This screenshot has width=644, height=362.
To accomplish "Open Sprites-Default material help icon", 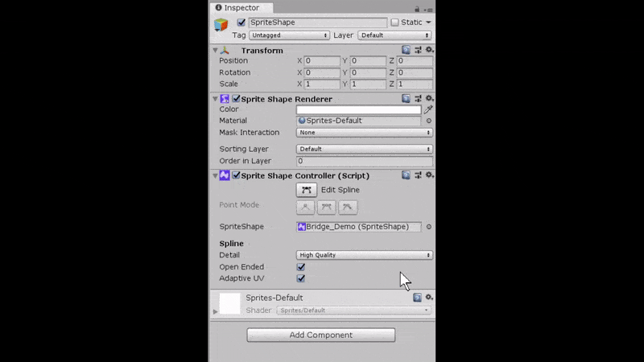I will click(x=417, y=298).
